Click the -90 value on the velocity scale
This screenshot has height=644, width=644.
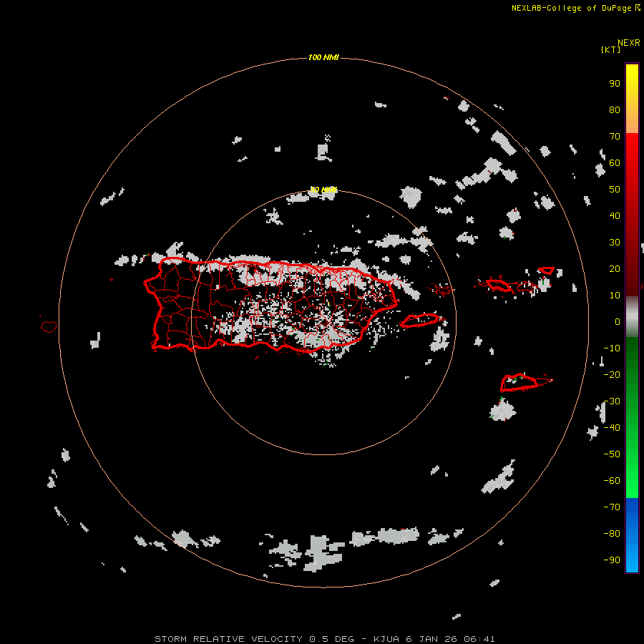(x=612, y=560)
